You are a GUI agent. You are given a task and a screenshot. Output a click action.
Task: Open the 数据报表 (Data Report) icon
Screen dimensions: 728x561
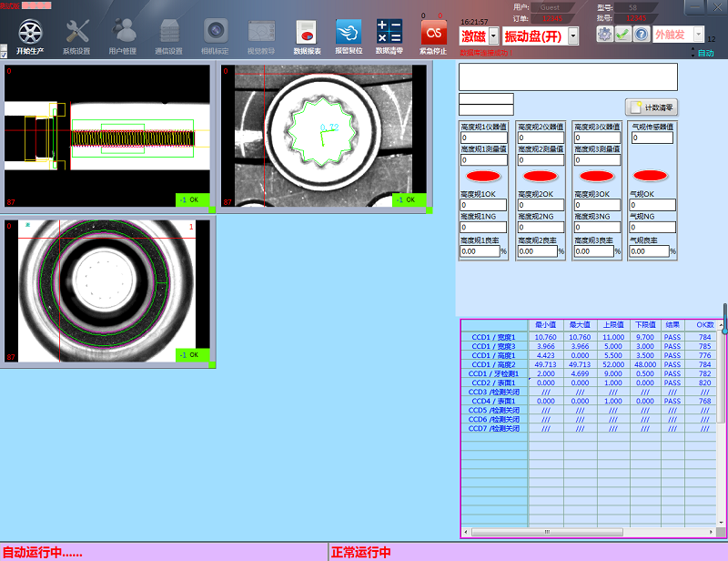tap(307, 32)
